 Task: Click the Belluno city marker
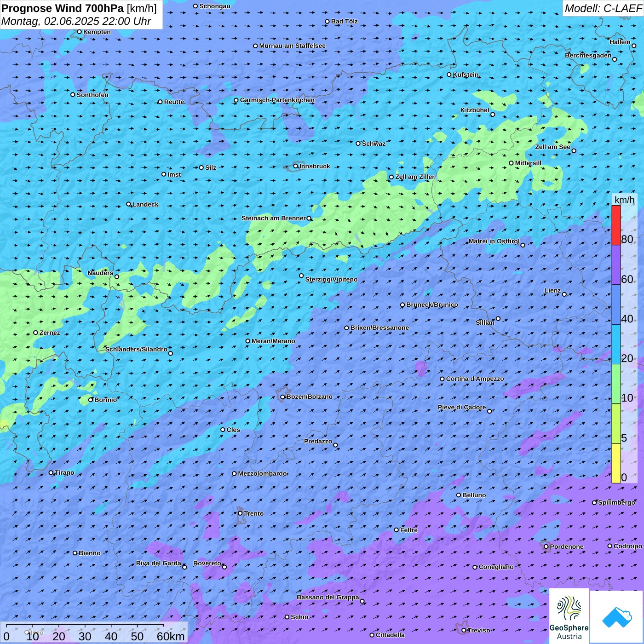click(459, 495)
